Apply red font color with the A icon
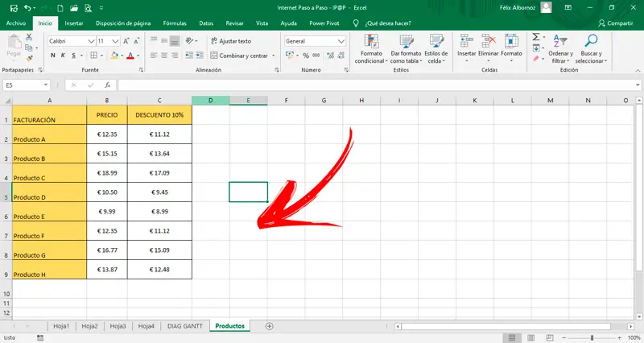Screen dimensions: 644x343 (x=130, y=56)
